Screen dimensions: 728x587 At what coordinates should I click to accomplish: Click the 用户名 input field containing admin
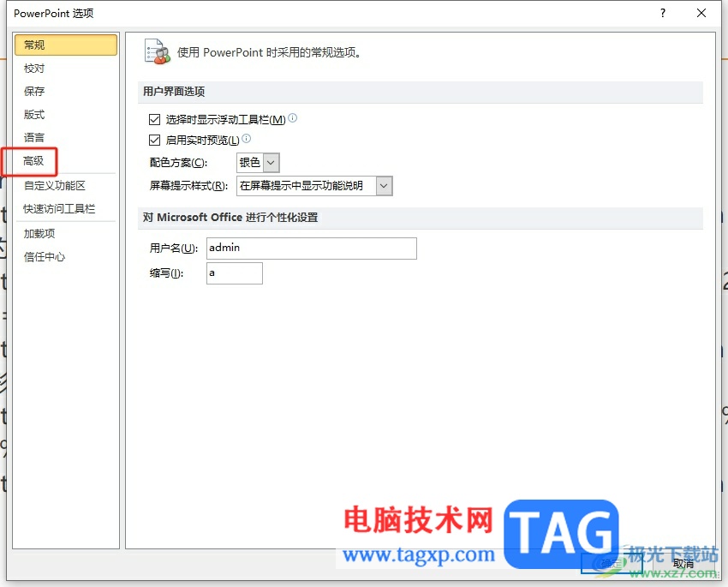pyautogui.click(x=312, y=249)
